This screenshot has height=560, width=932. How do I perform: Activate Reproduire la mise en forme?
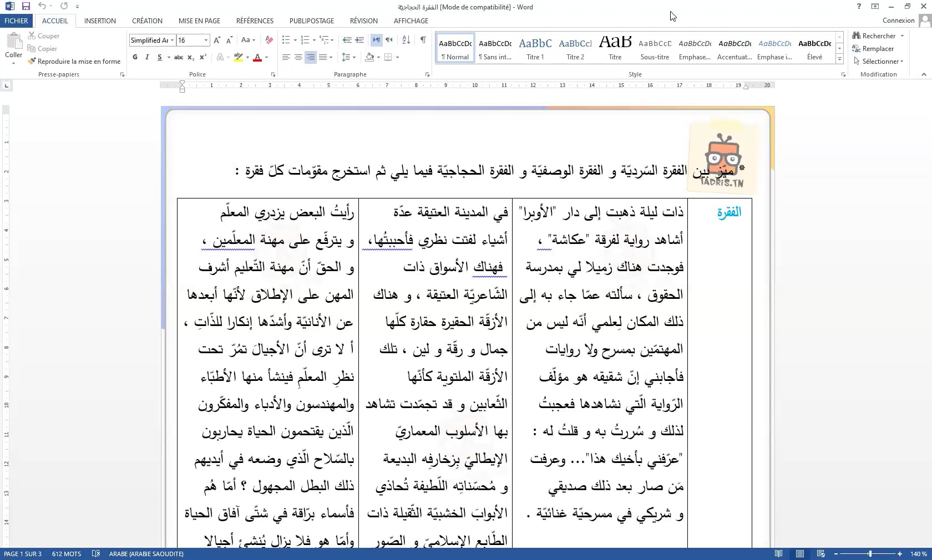click(x=74, y=62)
